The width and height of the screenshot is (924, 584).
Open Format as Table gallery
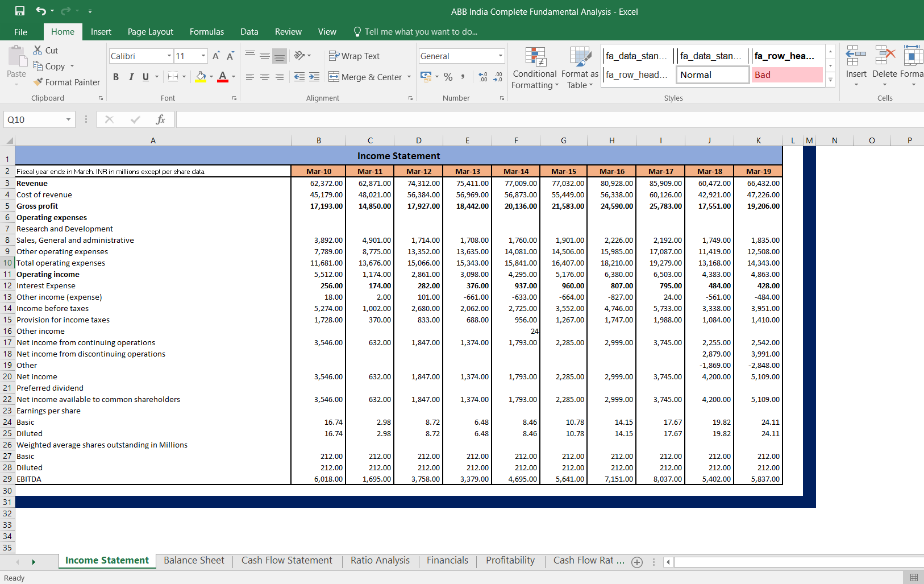(x=580, y=68)
